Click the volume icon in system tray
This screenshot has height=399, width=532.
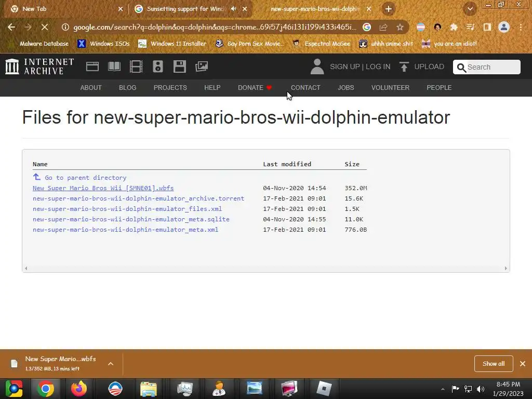coord(481,389)
